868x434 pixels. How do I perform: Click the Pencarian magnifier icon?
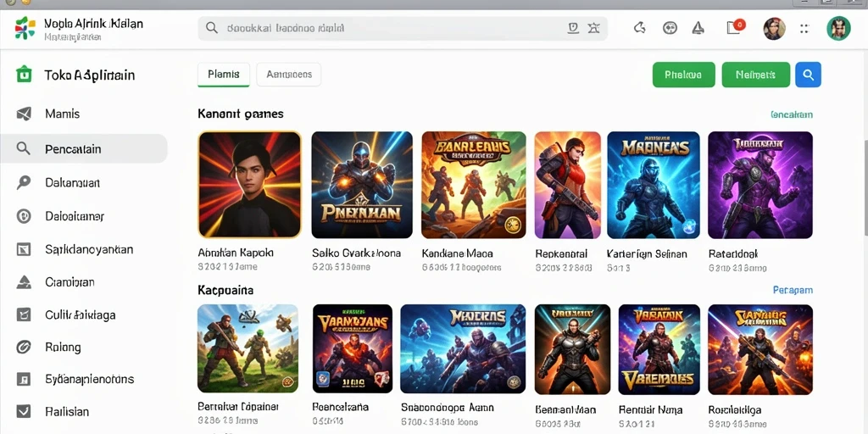[x=23, y=148]
